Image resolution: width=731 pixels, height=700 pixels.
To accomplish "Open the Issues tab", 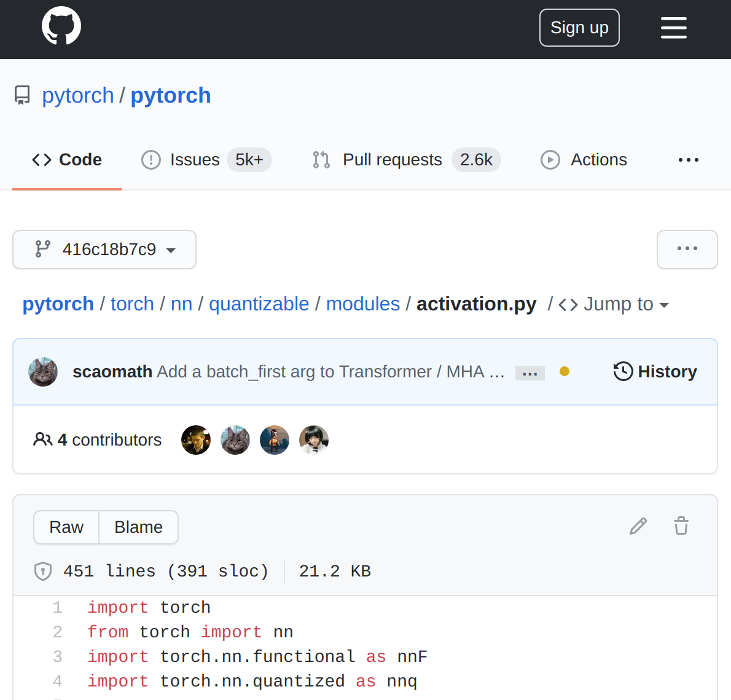I will [206, 160].
